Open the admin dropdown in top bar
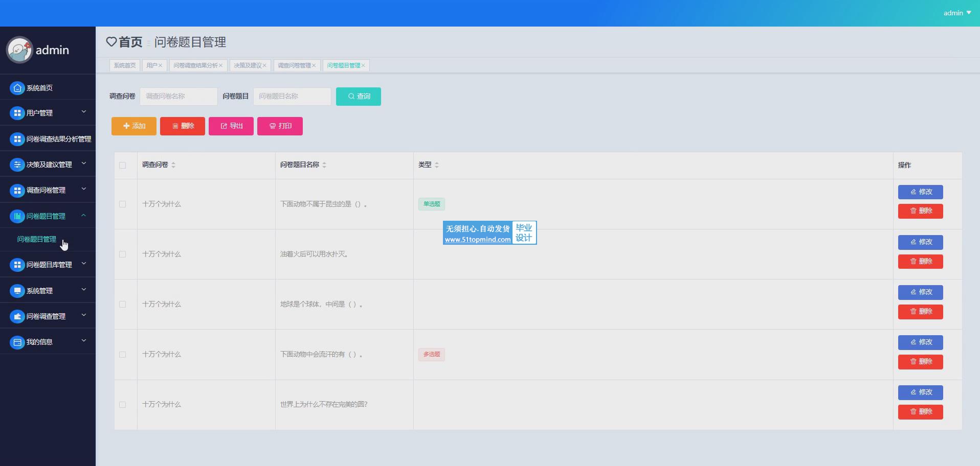Viewport: 980px width, 466px height. coord(957,13)
